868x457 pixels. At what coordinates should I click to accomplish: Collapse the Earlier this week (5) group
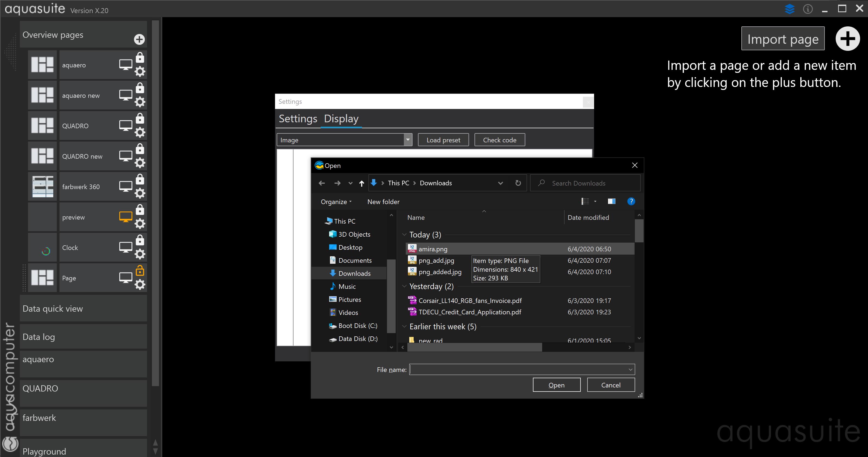[x=404, y=326]
